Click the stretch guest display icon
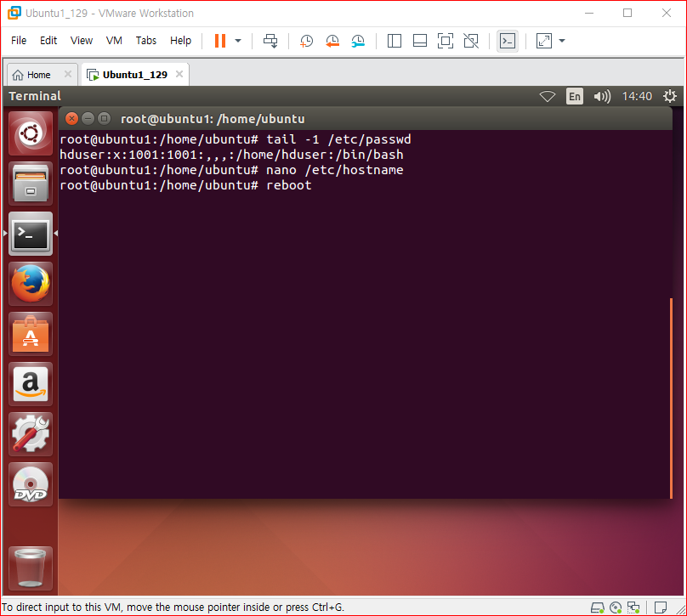Screen dimensions: 687x616 pos(543,41)
